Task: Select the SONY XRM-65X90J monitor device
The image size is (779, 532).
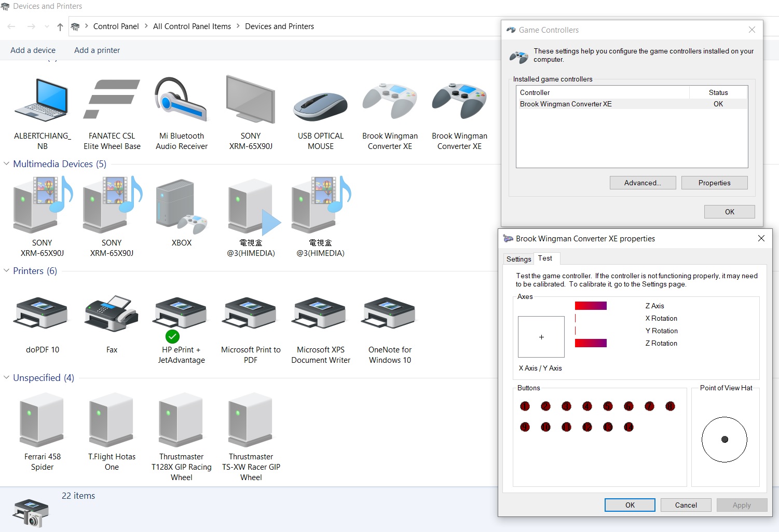Action: (x=251, y=113)
